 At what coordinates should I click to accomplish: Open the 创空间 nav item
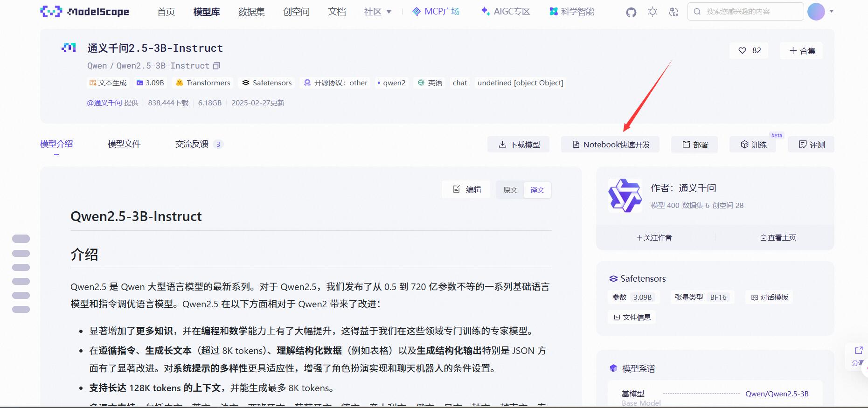[296, 12]
